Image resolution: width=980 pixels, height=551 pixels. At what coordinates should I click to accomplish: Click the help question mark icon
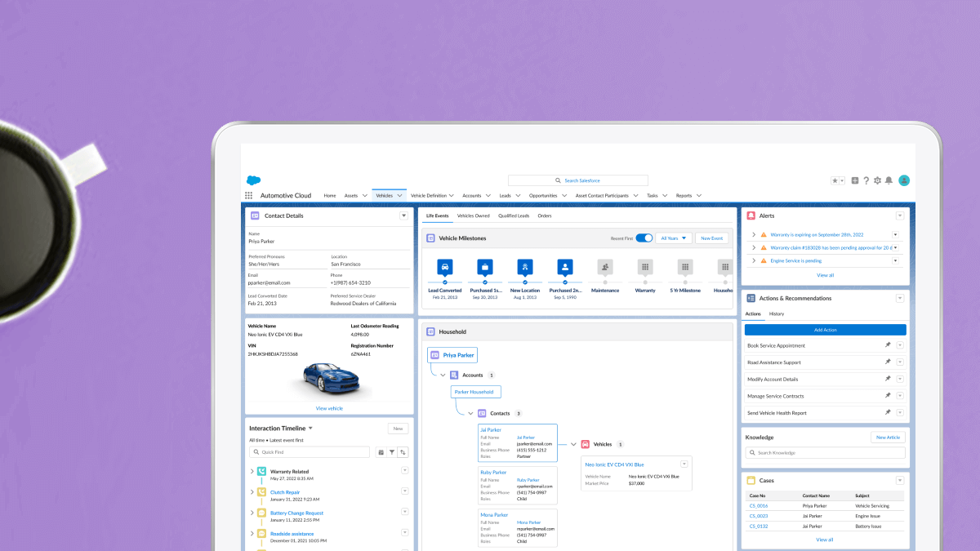[x=866, y=180]
